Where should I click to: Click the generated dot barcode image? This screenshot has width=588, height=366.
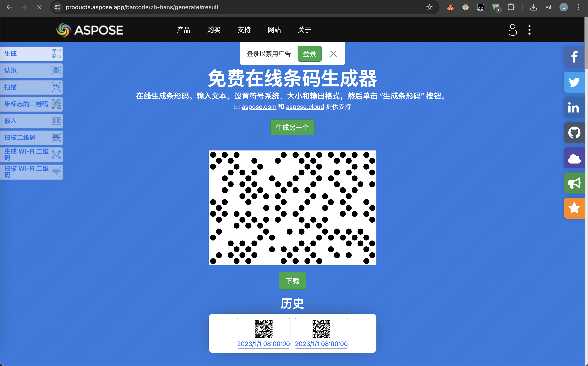click(x=293, y=208)
